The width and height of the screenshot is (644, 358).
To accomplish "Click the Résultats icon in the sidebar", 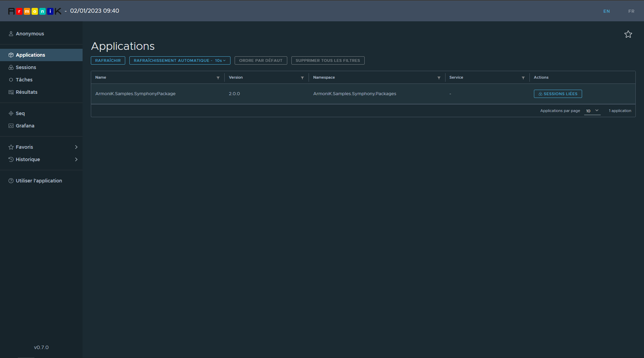I will [11, 92].
